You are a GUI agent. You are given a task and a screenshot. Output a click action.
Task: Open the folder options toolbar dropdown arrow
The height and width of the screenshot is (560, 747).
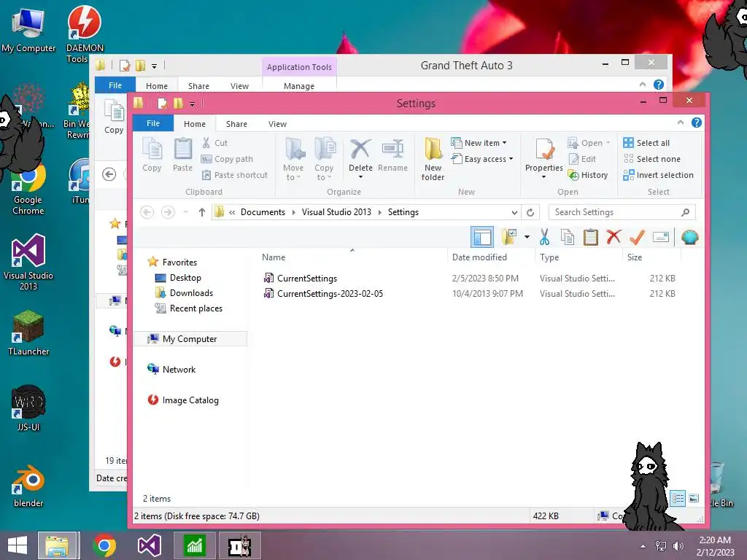click(527, 237)
